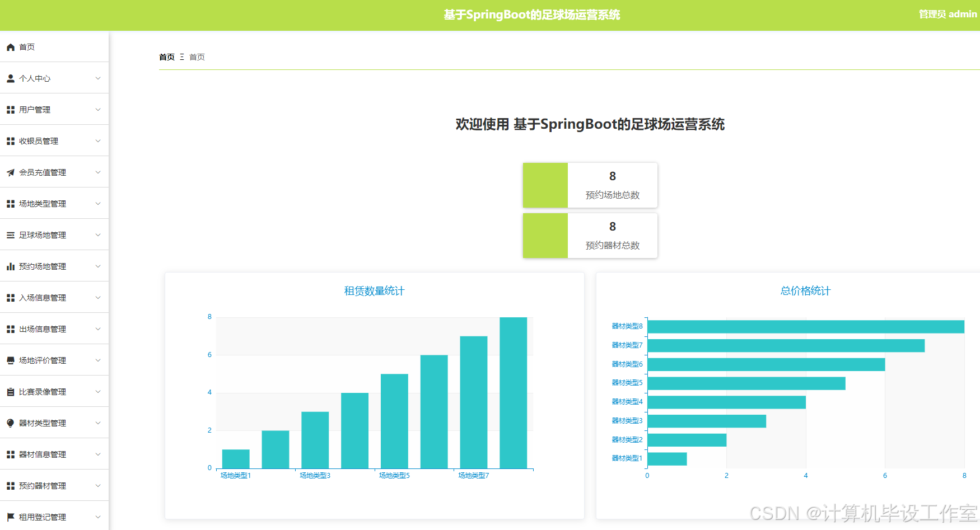This screenshot has width=980, height=530.
Task: Expand the 器材类型管理 chevron
Action: pyautogui.click(x=98, y=423)
